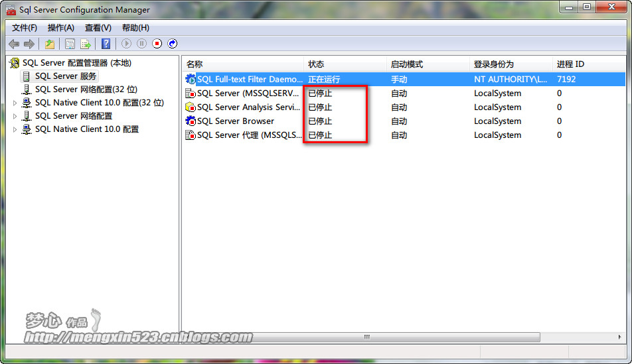The height and width of the screenshot is (364, 632).
Task: Click the title bar application icon
Action: pos(11,10)
